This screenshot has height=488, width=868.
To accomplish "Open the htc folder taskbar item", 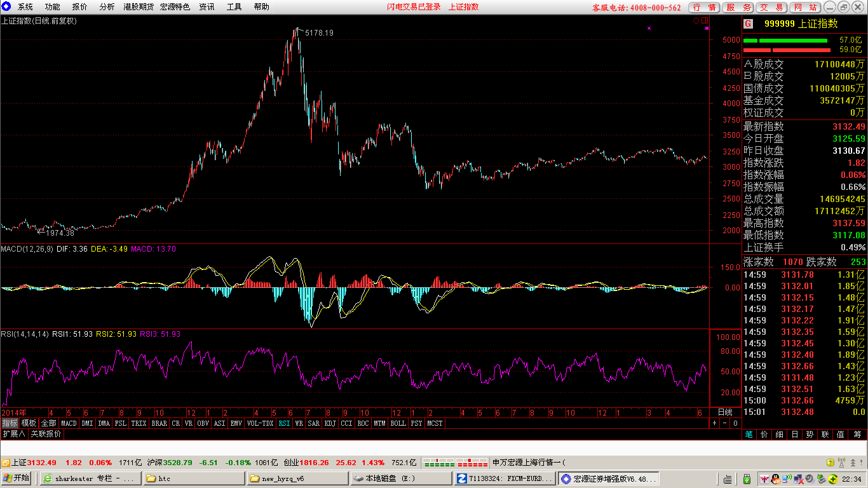I will pos(194,478).
